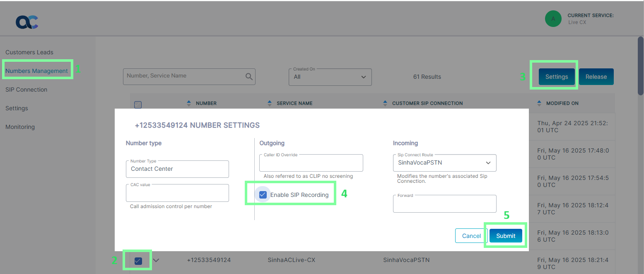The height and width of the screenshot is (274, 644).
Task: Click the green user avatar icon
Action: pyautogui.click(x=553, y=19)
